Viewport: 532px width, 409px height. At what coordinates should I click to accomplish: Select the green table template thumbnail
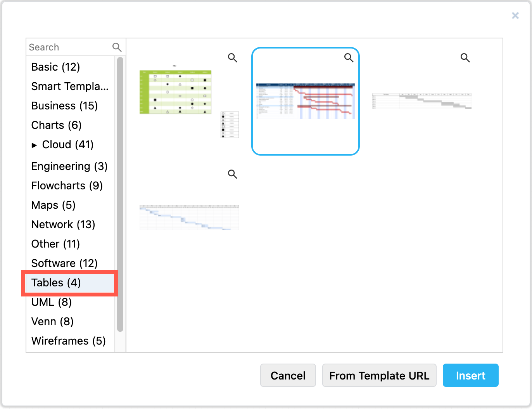(x=175, y=92)
